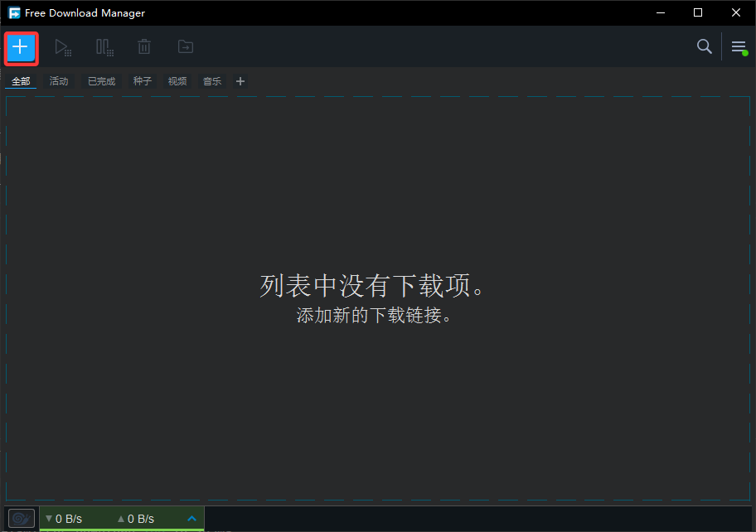Click the move to folder icon
This screenshot has height=532, width=756.
(x=186, y=47)
